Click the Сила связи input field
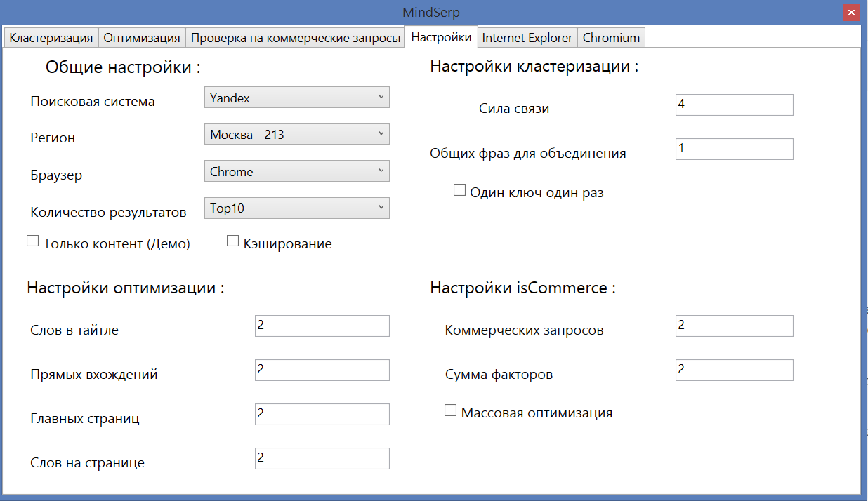This screenshot has height=501, width=868. coord(734,105)
